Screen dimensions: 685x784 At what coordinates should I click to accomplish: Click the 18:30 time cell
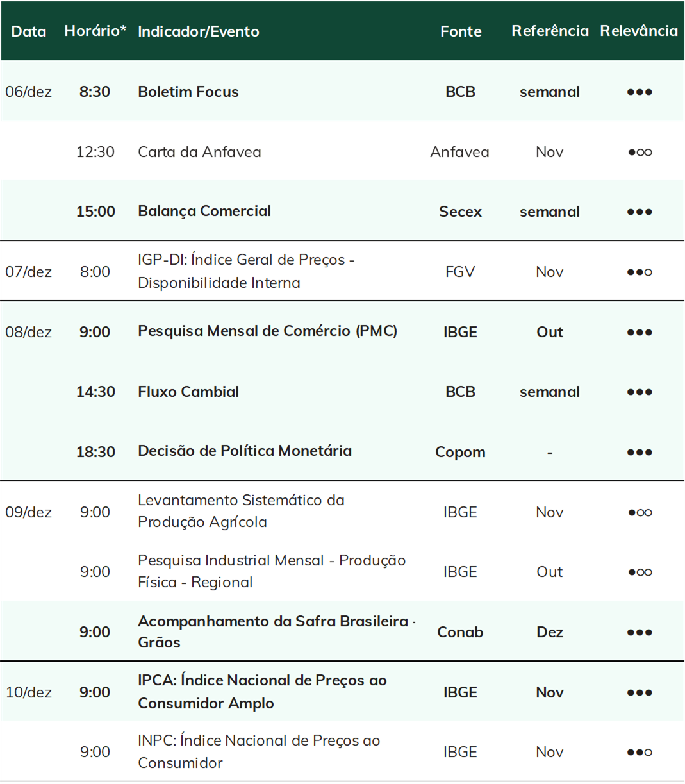(x=95, y=452)
